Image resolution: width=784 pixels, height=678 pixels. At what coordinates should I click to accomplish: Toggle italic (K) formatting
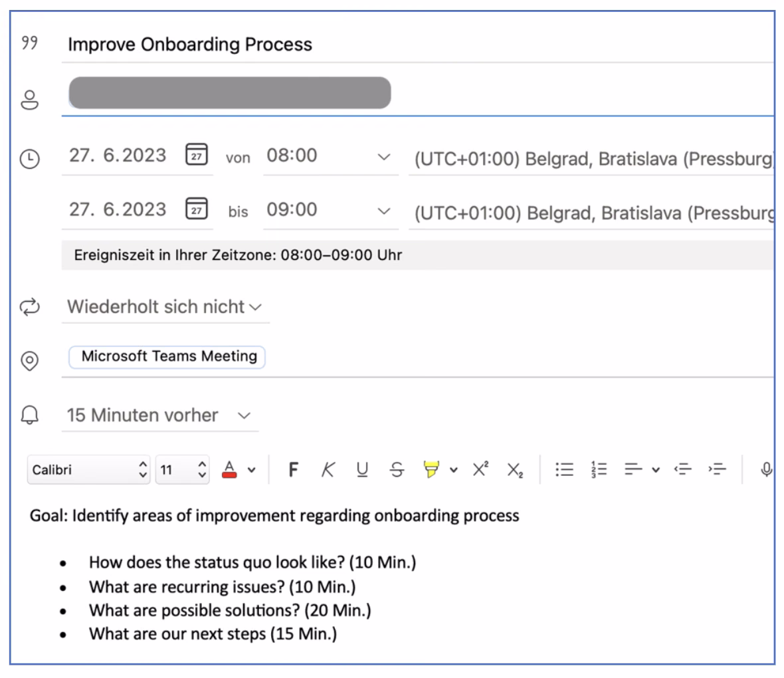point(328,469)
